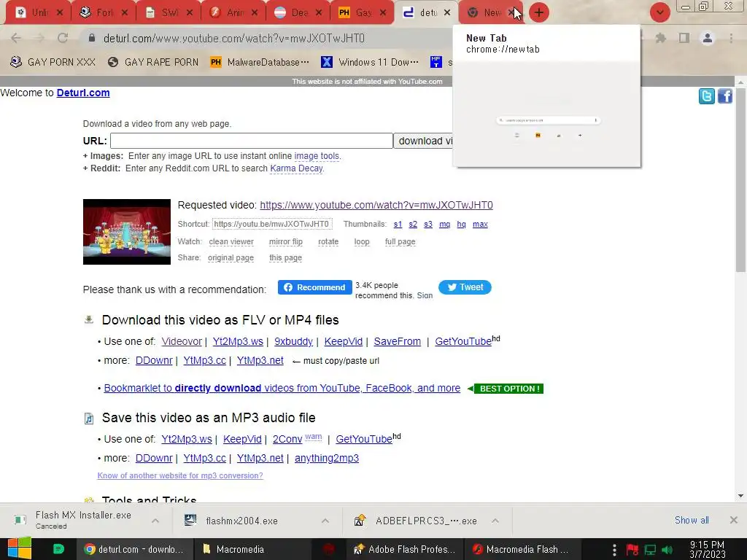This screenshot has height=560, width=747.
Task: Switch to Adobe Flash Professional taskbar item
Action: (405, 549)
